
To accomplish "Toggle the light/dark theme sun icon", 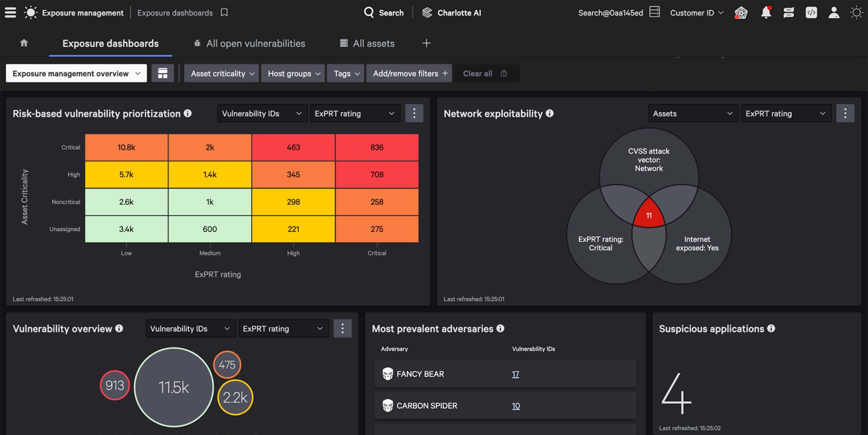I will click(856, 13).
